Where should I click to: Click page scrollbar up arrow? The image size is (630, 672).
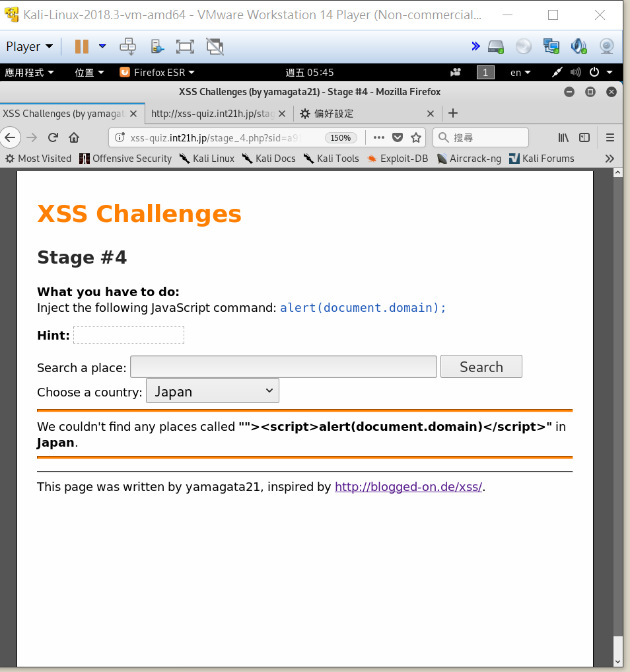[617, 172]
